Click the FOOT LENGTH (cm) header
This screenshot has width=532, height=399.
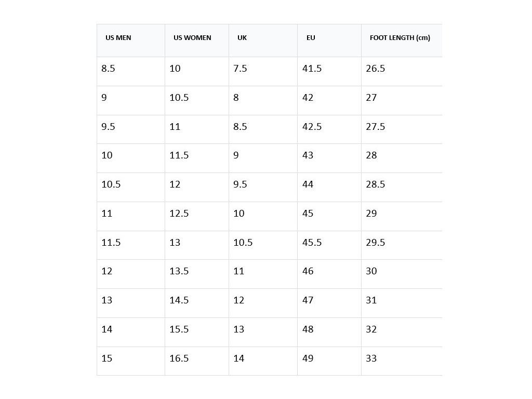tap(400, 38)
